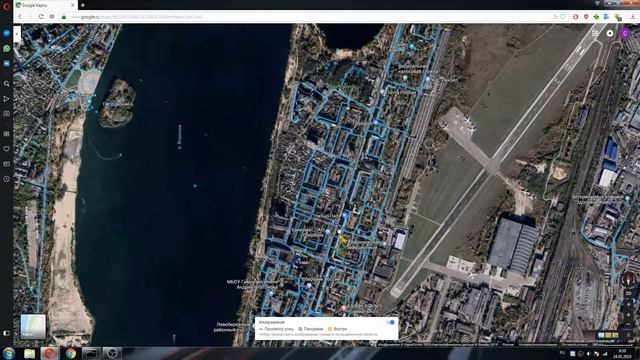Screen dimensions: 640x360
Task: Toggle 3D view on the map
Action: click(628, 293)
